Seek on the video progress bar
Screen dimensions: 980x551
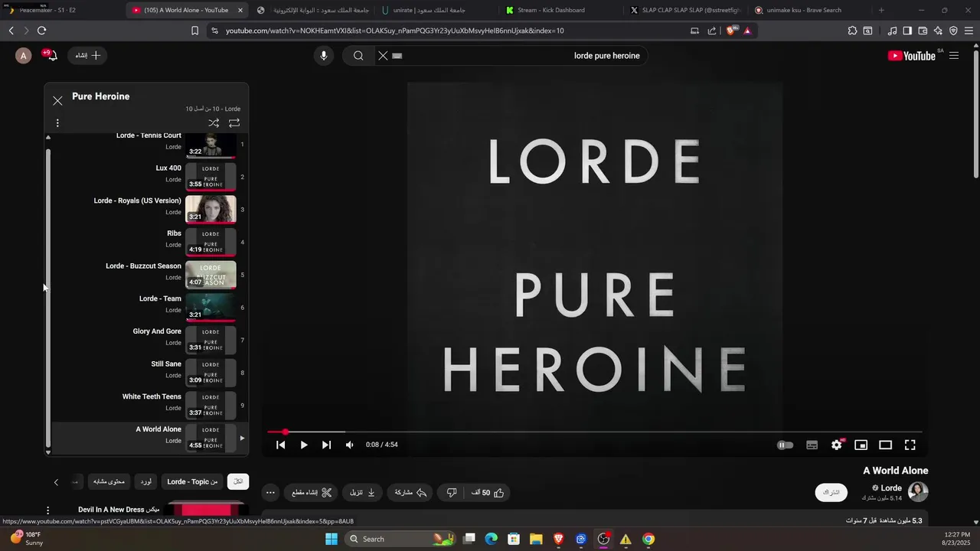point(594,432)
